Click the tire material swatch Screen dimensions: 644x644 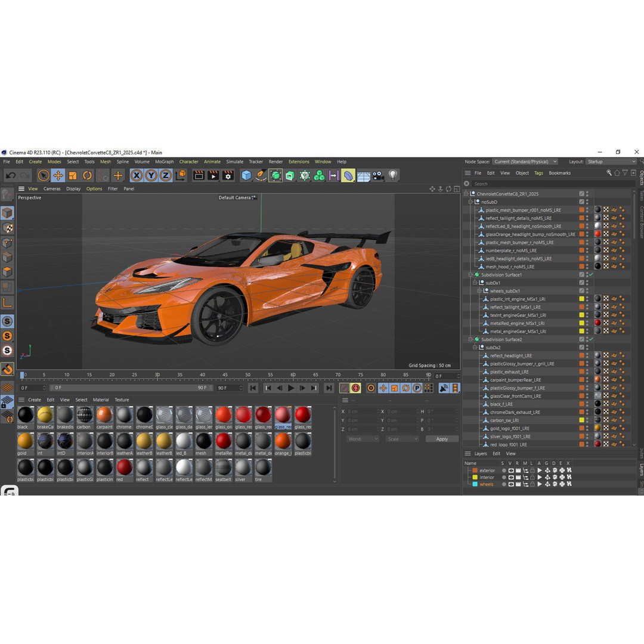[x=263, y=468]
